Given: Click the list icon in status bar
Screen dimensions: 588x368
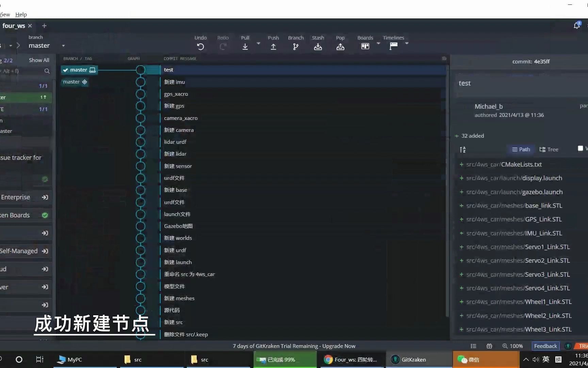Looking at the screenshot, I should pyautogui.click(x=473, y=346).
